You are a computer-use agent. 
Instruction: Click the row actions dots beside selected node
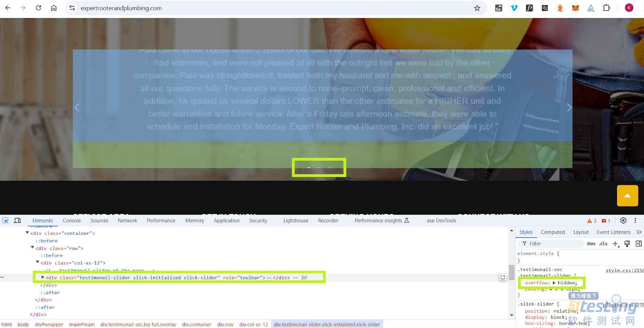[x=2, y=277]
